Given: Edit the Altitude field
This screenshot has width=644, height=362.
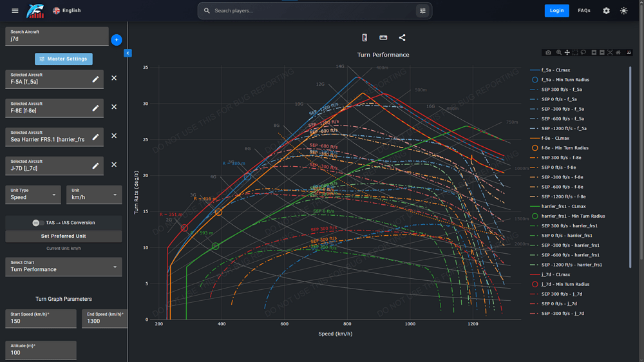Looking at the screenshot, I should click(x=41, y=350).
